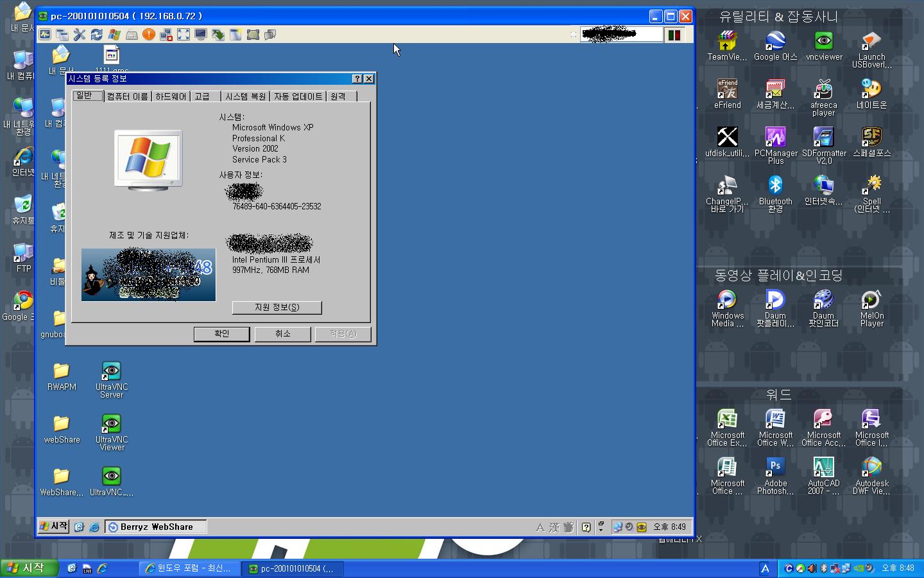924x578 pixels.
Task: Open the remote 시작 button
Action: pos(53,527)
